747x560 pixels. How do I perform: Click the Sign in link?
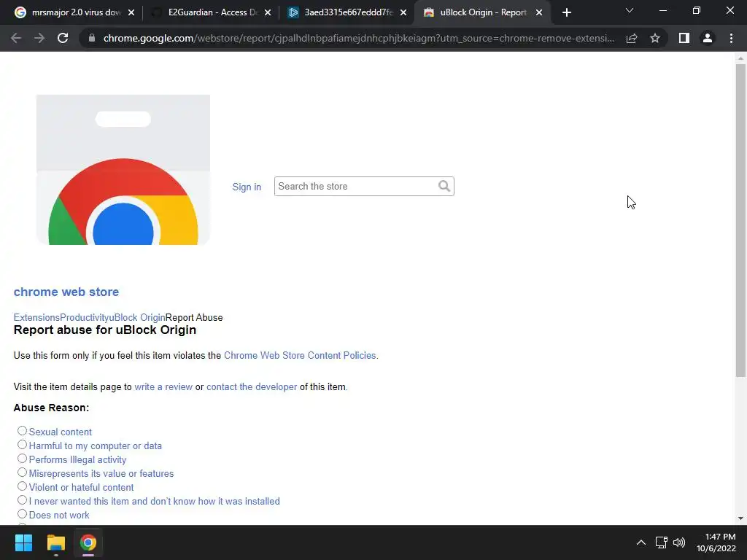tap(247, 187)
